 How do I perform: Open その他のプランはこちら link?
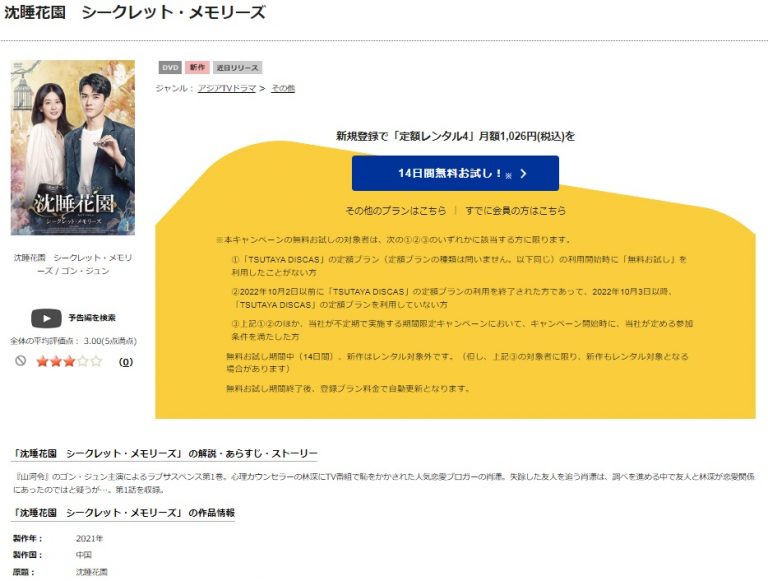click(396, 211)
